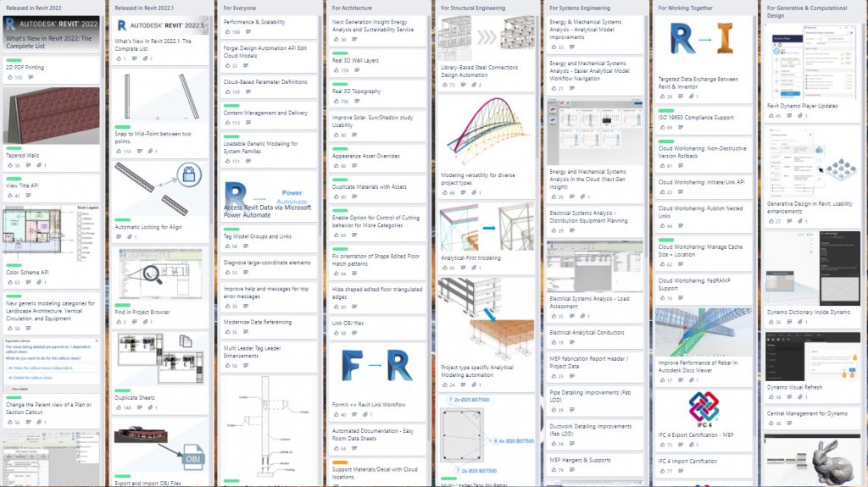The width and height of the screenshot is (868, 487).
Task: Click description icon on Forge Design Automation API card
Action: (246, 66)
